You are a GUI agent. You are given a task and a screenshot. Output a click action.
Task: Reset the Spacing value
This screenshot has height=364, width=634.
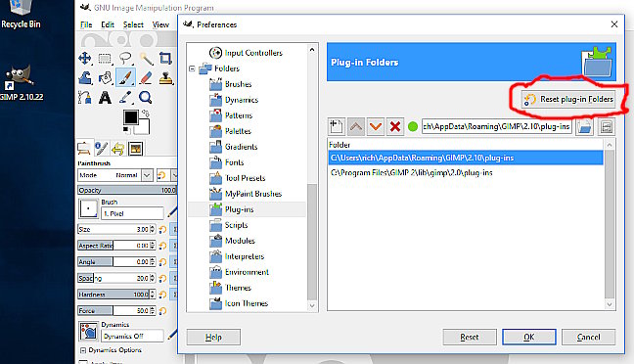pos(162,278)
